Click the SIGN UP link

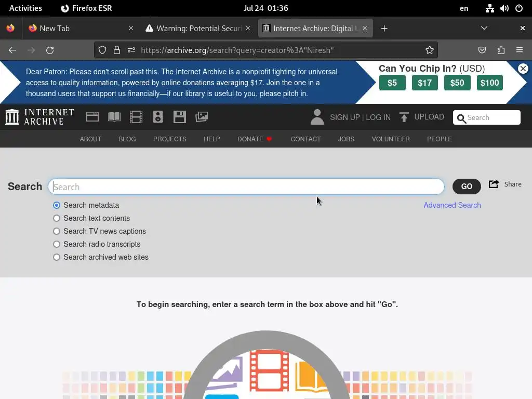click(x=345, y=117)
